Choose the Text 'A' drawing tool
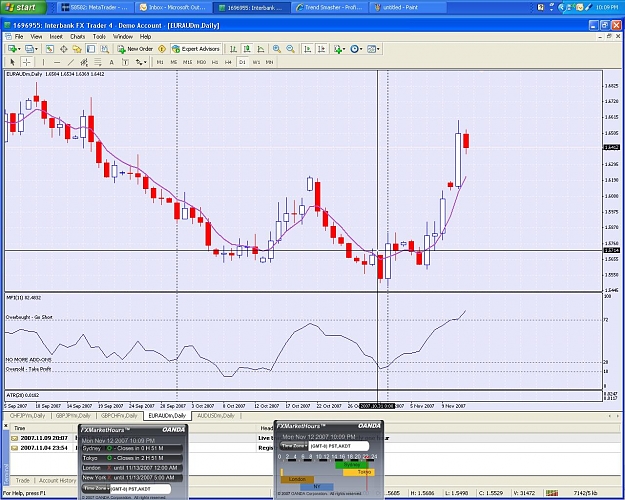Viewport: 625px width, 500px height. pyautogui.click(x=112, y=62)
